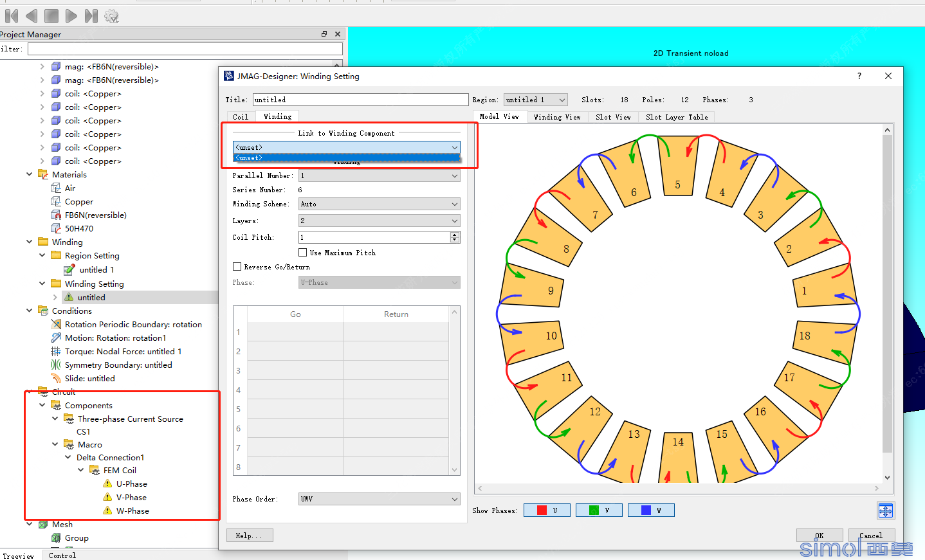Click the OK button
Viewport: 925px width, 560px height.
tap(819, 536)
